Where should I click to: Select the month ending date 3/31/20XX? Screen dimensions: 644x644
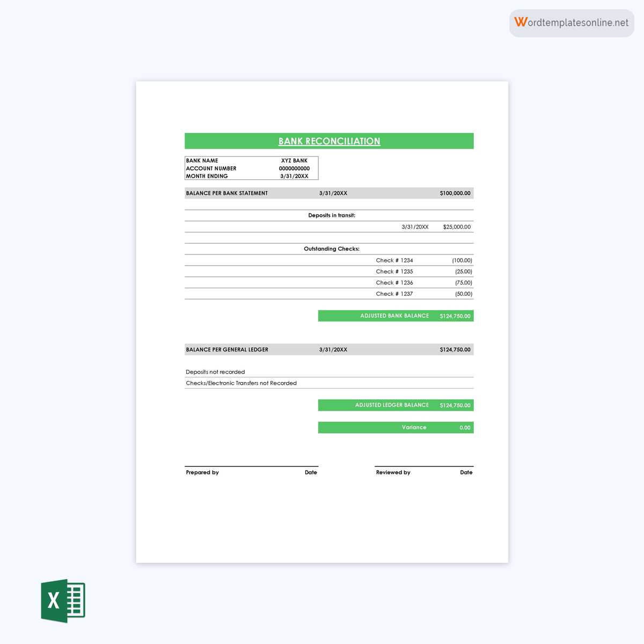click(x=294, y=176)
